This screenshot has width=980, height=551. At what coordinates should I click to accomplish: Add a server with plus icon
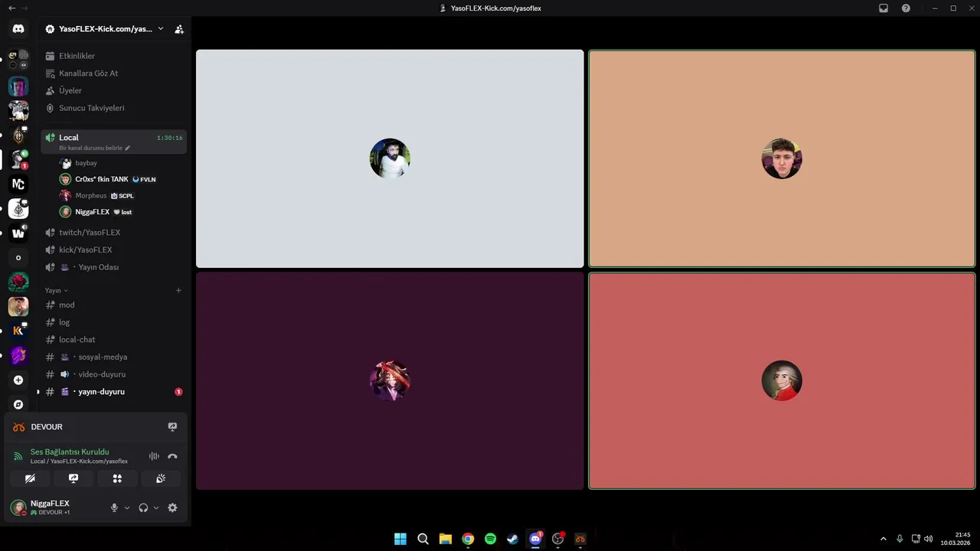tap(18, 380)
